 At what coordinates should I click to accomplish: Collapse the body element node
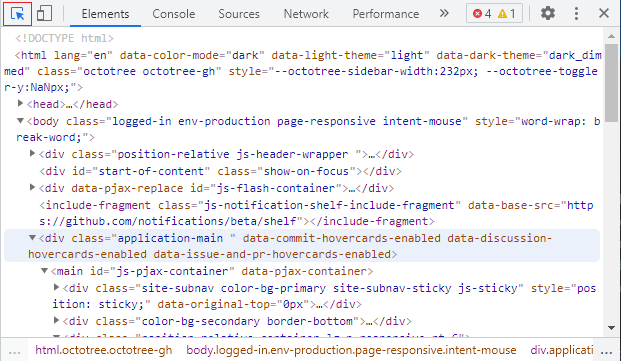tap(20, 121)
